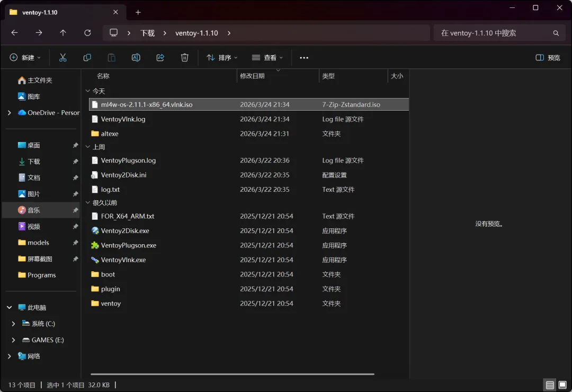Click chevron after ventoy-1.1.10 in address bar
This screenshot has width=572, height=392.
click(x=229, y=33)
